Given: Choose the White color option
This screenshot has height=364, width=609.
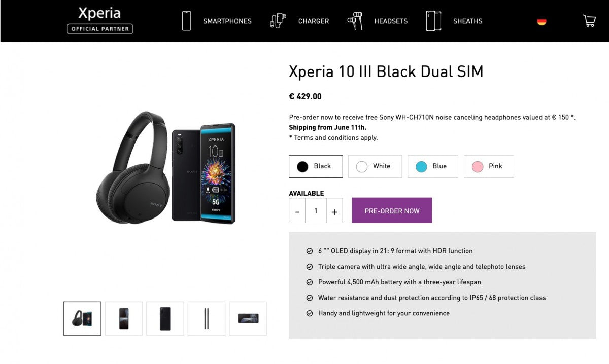Looking at the screenshot, I should click(x=375, y=166).
